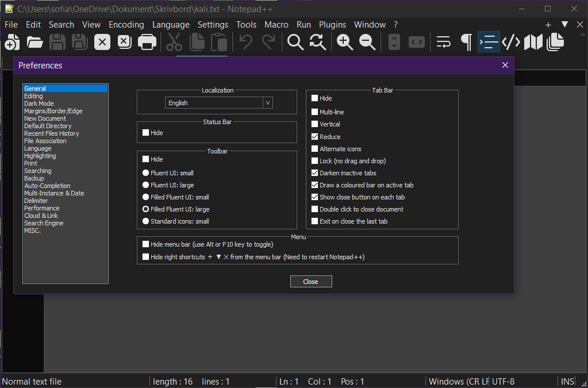Click the down-triangle shortcut in menu bar
588x388 pixels.
click(x=564, y=25)
